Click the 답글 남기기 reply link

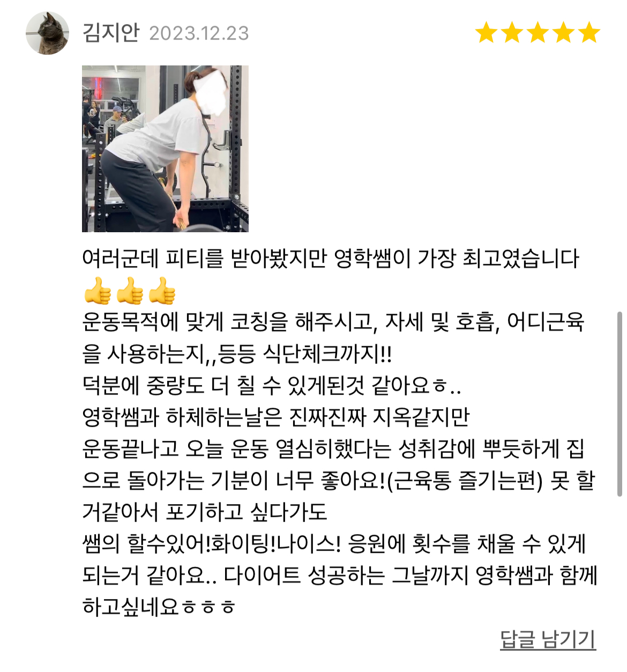pyautogui.click(x=548, y=639)
